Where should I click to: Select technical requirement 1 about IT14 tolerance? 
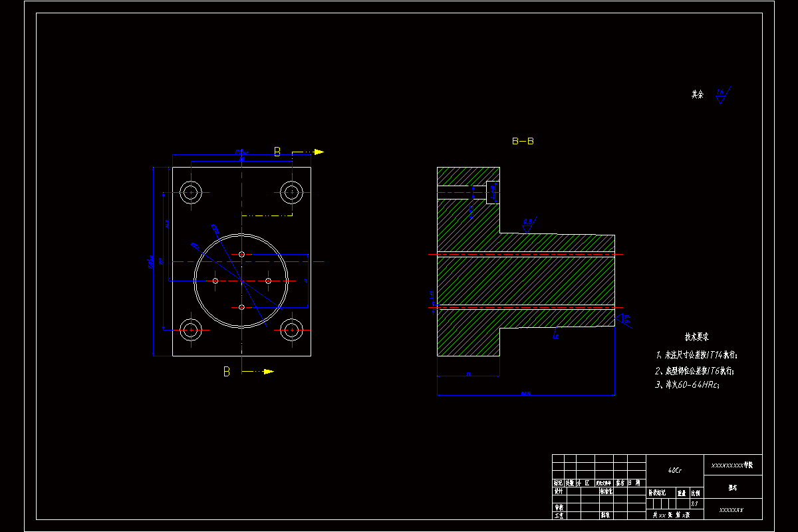point(697,356)
